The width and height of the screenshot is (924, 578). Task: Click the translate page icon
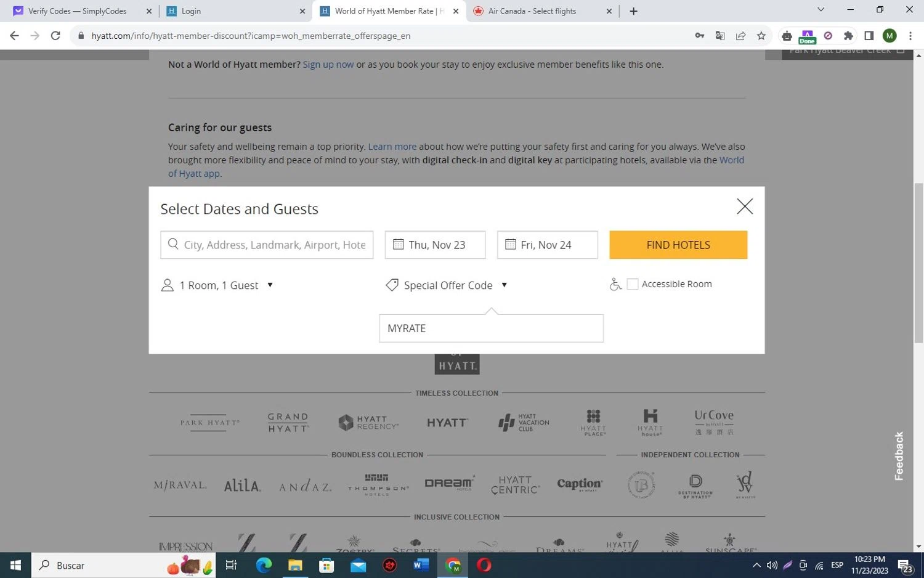tap(720, 36)
